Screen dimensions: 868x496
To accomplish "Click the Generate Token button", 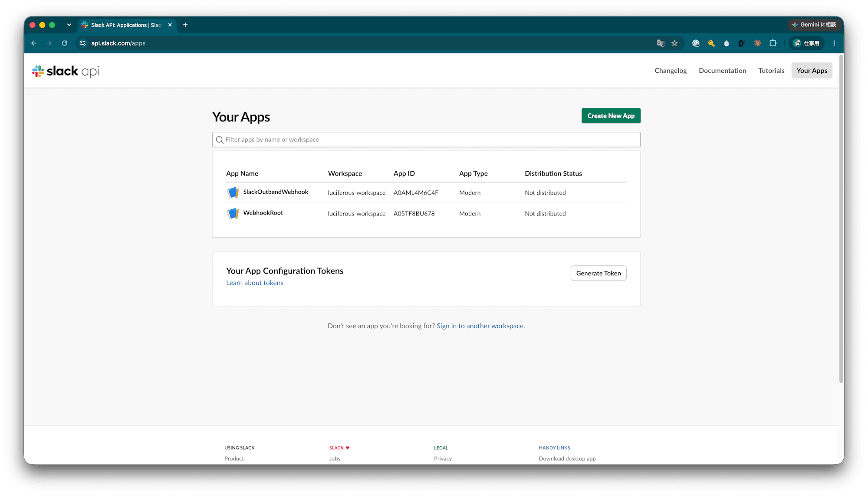I will (598, 273).
